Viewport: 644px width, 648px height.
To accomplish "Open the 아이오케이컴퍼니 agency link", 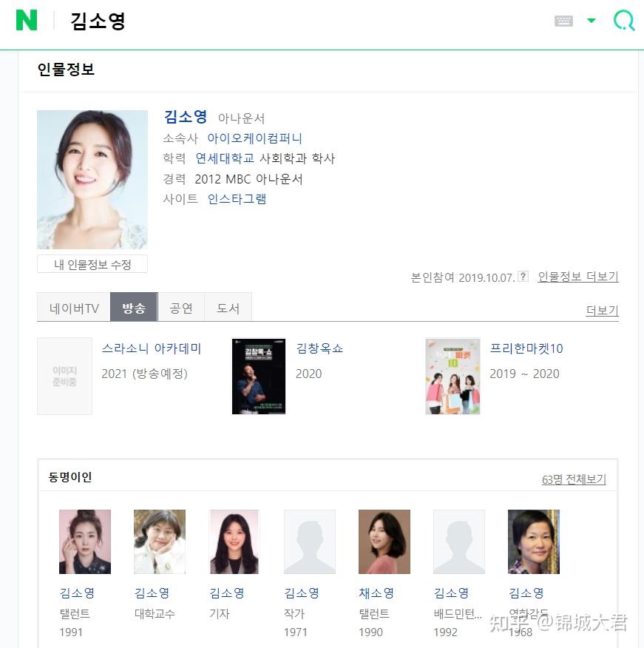I will 254,138.
